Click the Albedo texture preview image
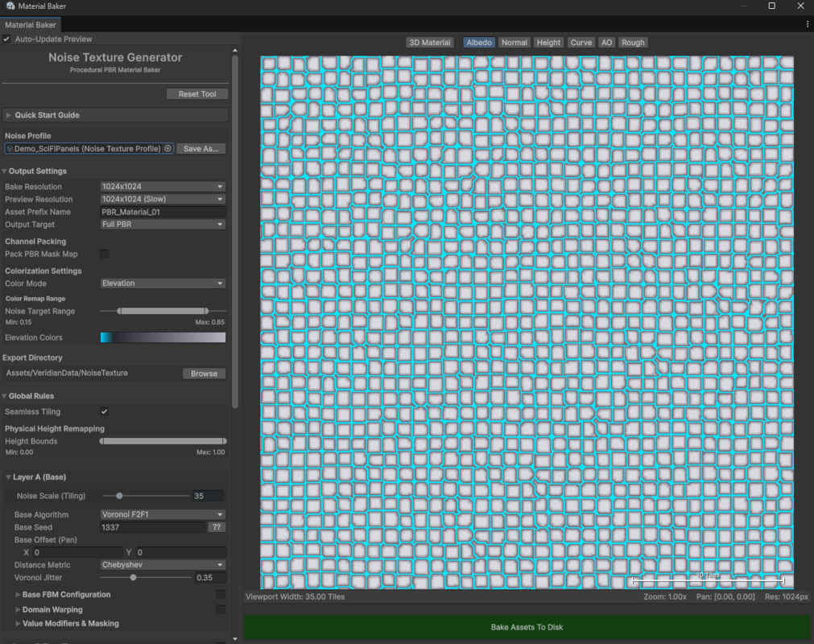 [527, 322]
